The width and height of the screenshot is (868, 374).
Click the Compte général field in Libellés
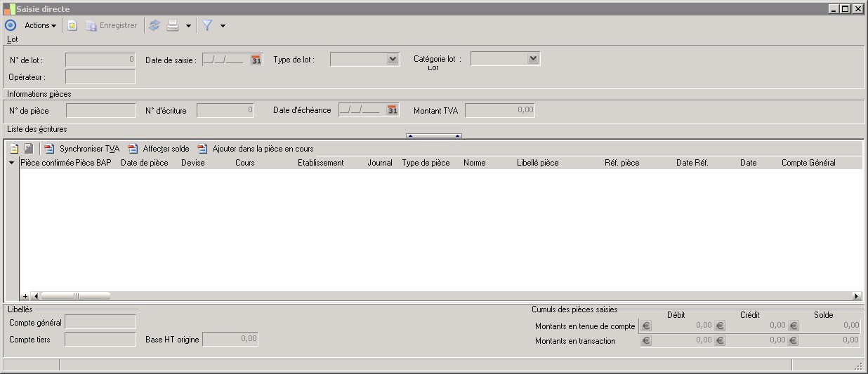pos(100,322)
